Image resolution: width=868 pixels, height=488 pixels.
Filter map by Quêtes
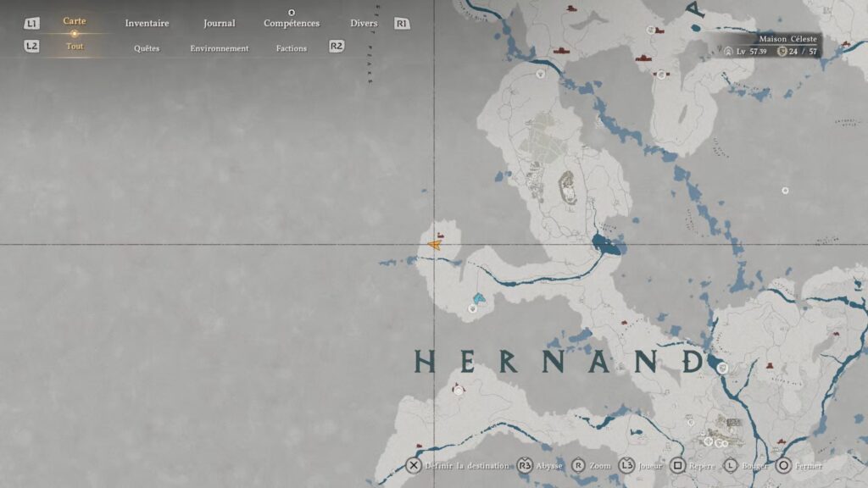click(x=147, y=48)
